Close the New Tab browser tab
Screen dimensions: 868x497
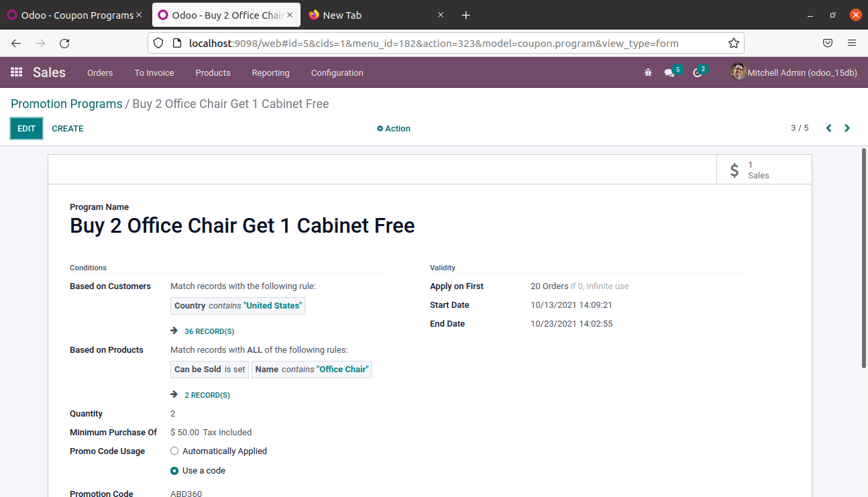click(441, 15)
